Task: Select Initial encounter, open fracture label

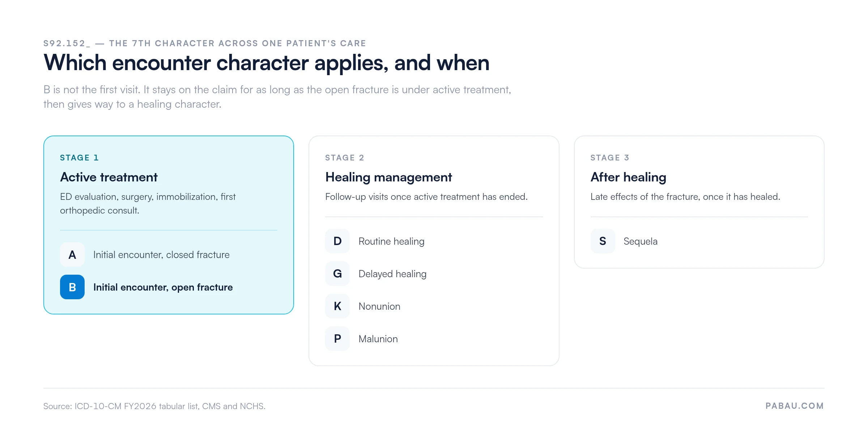Action: click(163, 287)
